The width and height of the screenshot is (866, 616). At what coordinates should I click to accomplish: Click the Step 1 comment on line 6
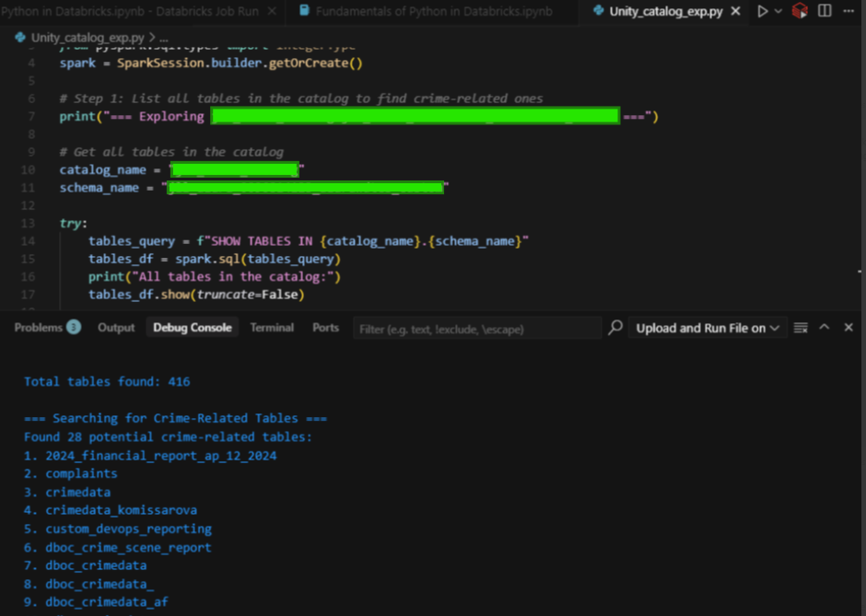tap(301, 99)
